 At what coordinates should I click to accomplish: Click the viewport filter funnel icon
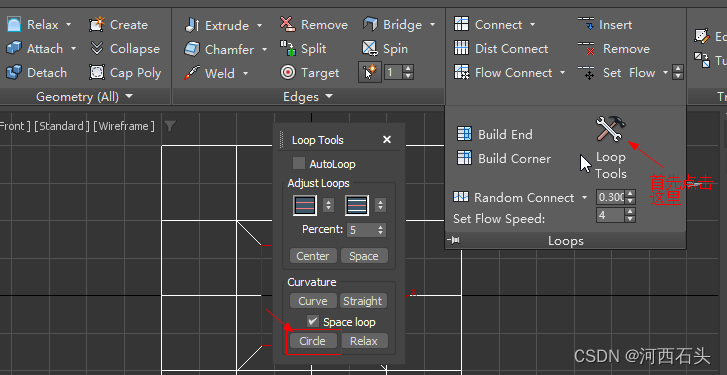[170, 126]
